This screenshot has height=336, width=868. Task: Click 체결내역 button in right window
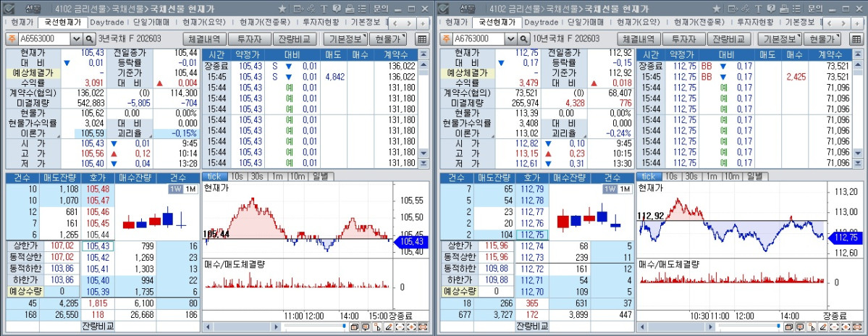click(x=639, y=39)
